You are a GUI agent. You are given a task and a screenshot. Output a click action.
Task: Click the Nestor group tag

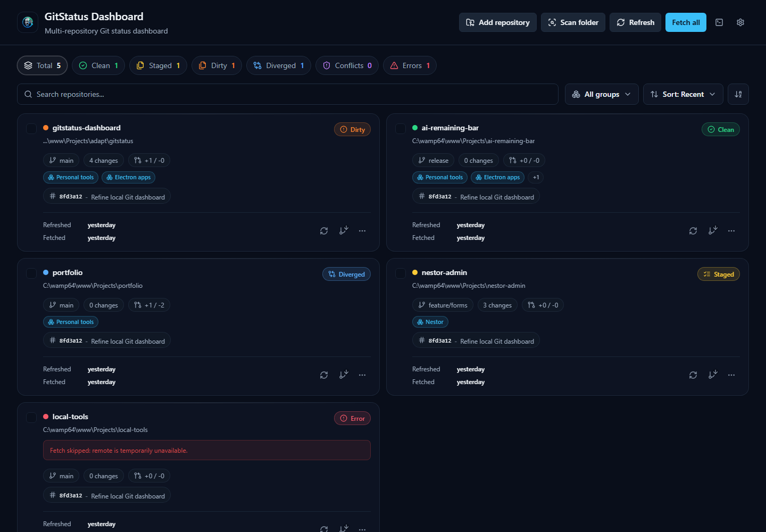pyautogui.click(x=430, y=322)
